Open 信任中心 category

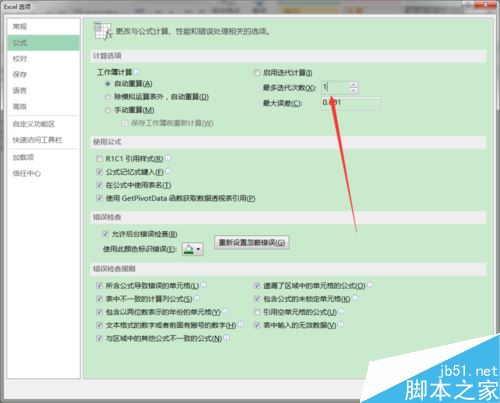click(x=43, y=173)
